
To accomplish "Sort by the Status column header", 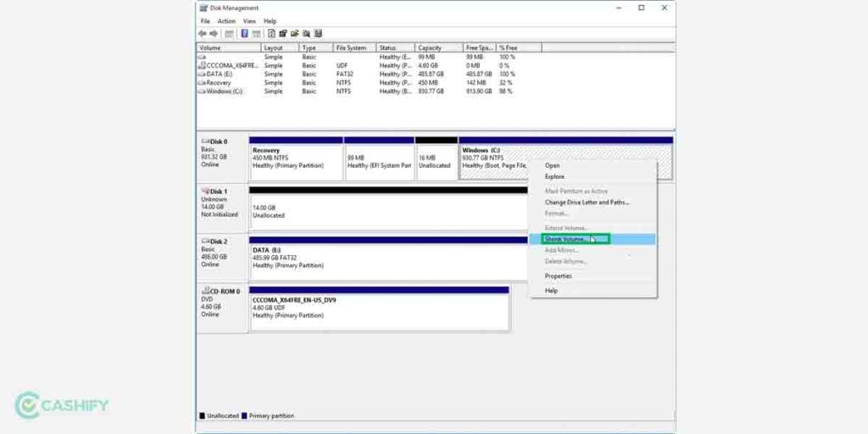I will (x=395, y=48).
